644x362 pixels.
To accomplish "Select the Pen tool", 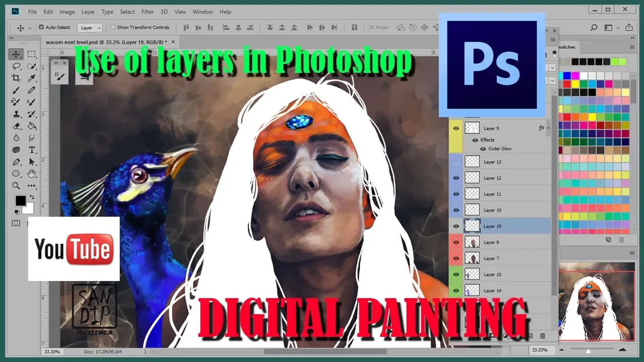I will (16, 162).
